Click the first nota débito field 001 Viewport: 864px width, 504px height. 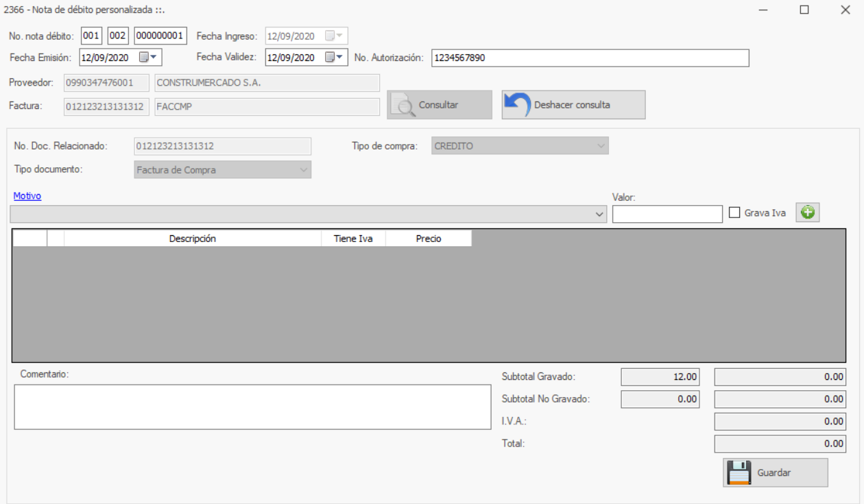[91, 36]
